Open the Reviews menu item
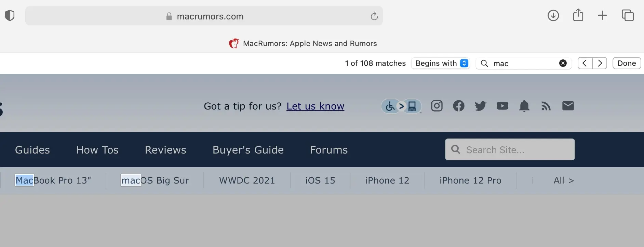Screen dimensions: 644x247 click(165, 150)
